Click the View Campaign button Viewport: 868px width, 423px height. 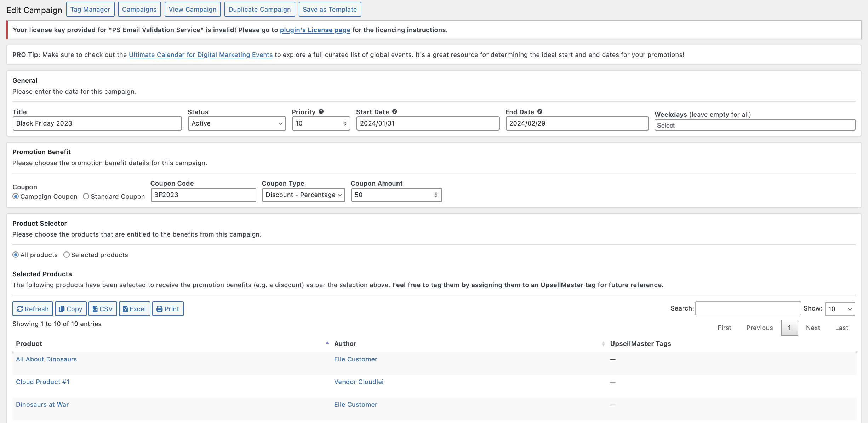click(x=193, y=9)
